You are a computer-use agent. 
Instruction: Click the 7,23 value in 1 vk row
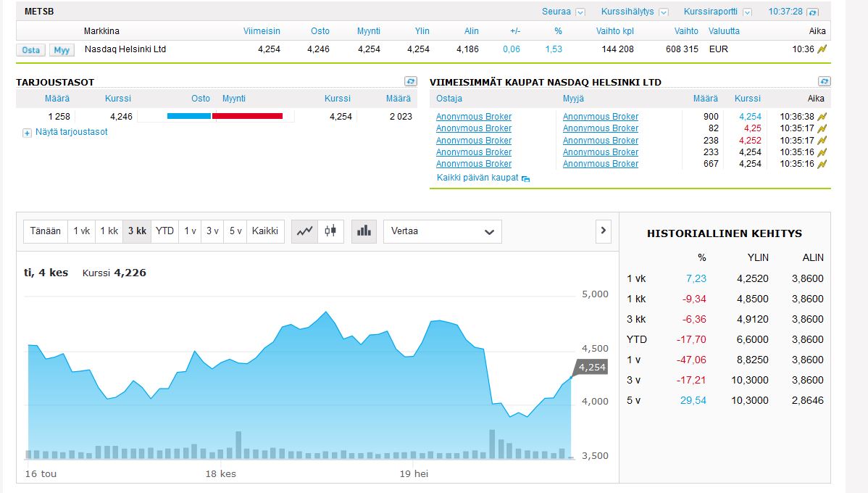[696, 278]
